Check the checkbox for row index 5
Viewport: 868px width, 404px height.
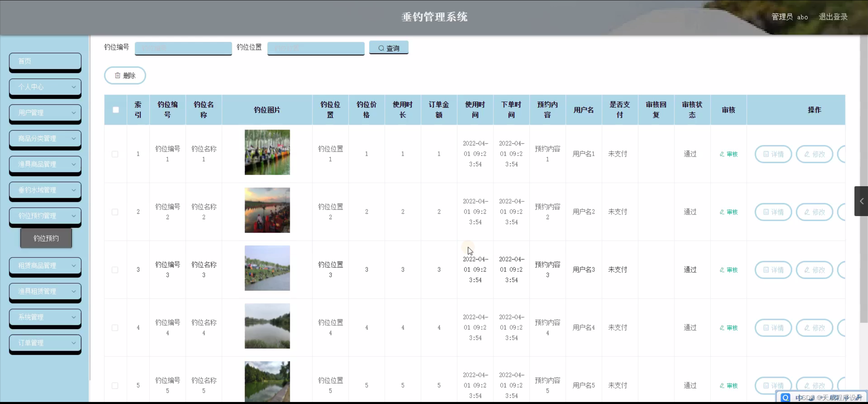[115, 386]
